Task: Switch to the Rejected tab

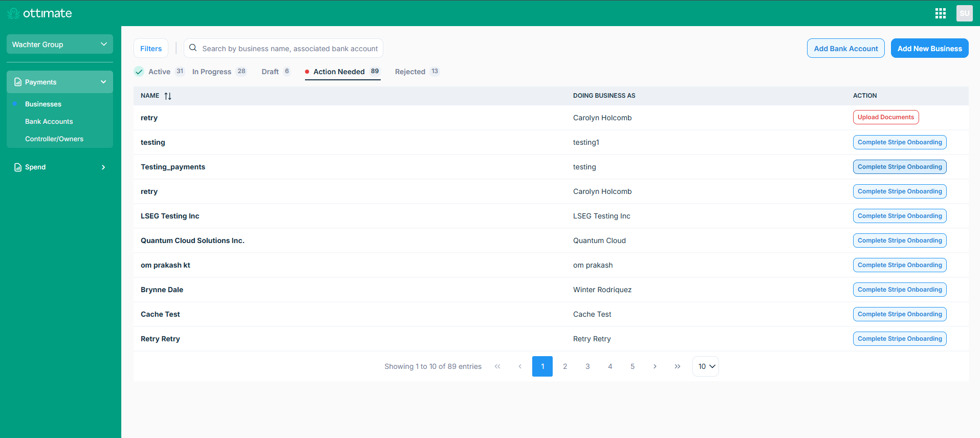Action: pos(417,72)
